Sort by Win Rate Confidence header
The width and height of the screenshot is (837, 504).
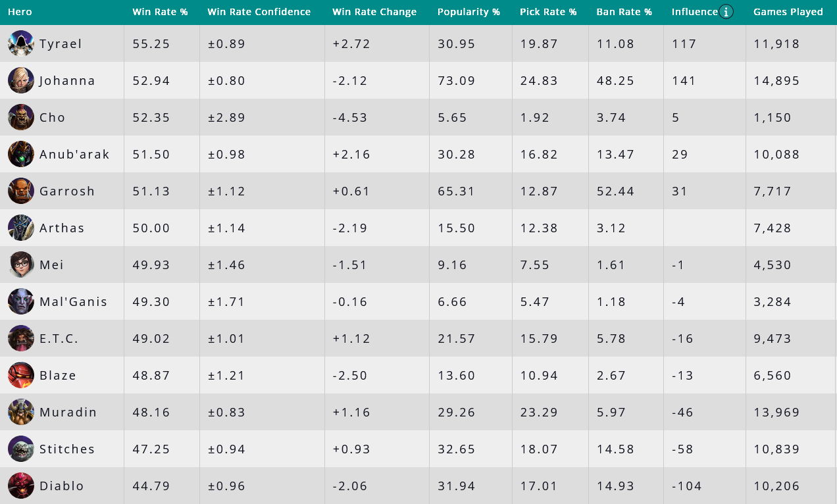click(x=259, y=12)
